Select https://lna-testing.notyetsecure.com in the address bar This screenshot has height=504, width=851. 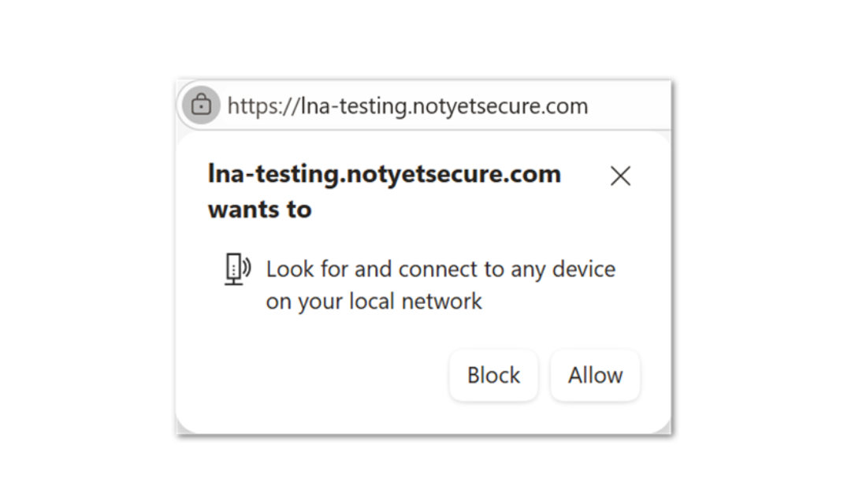pyautogui.click(x=407, y=106)
